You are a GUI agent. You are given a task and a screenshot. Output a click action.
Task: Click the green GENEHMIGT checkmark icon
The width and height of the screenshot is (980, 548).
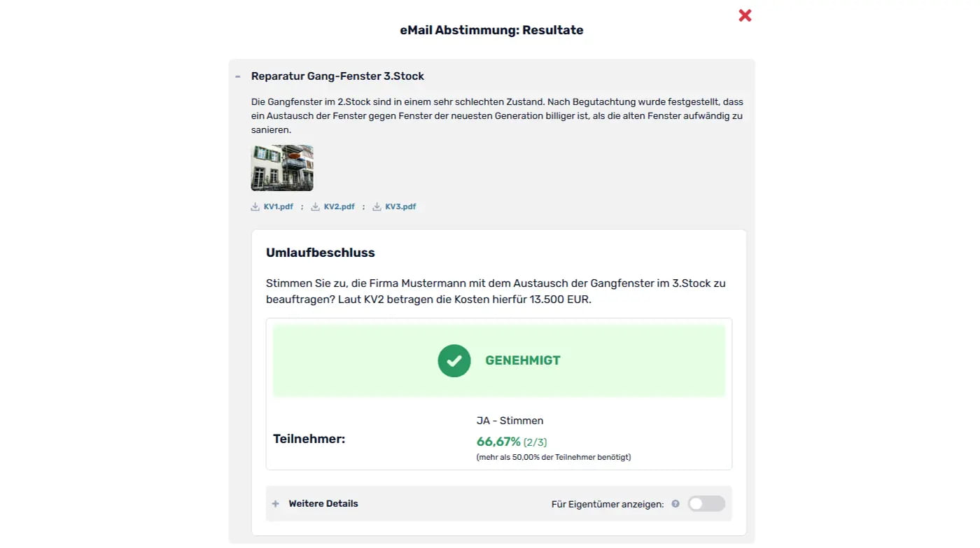tap(454, 360)
